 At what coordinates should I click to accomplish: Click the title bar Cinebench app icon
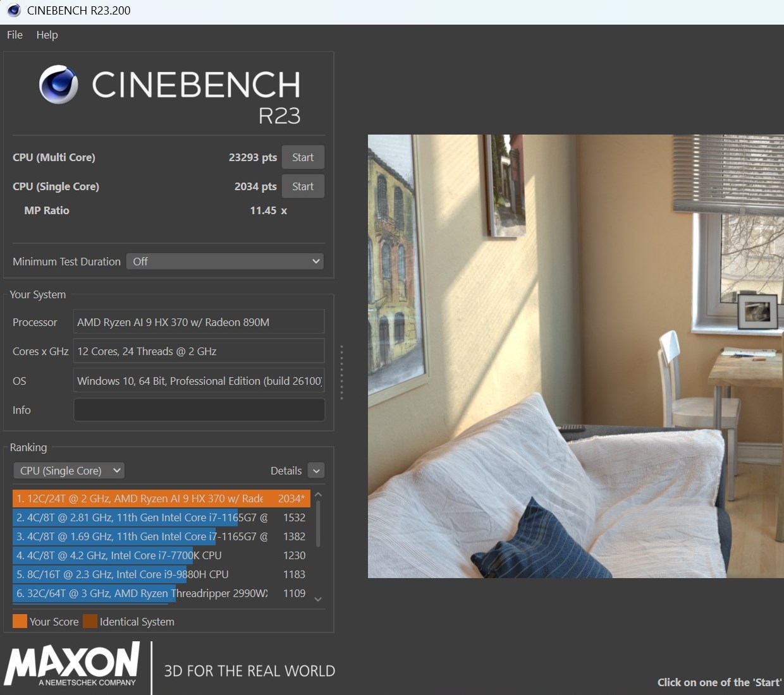[14, 11]
